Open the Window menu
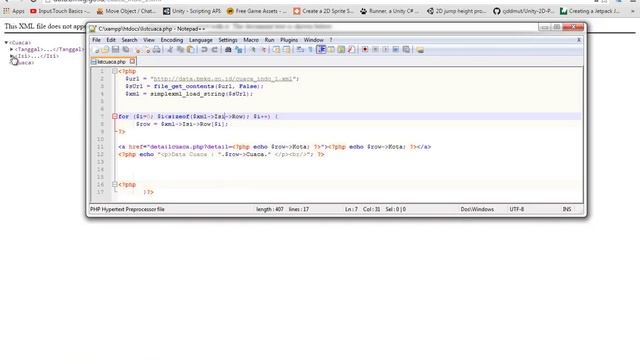The width and height of the screenshot is (640, 360). pyautogui.click(x=313, y=40)
